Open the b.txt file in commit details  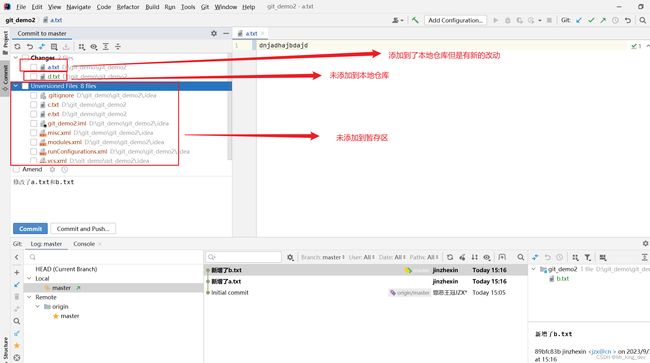[x=562, y=279]
